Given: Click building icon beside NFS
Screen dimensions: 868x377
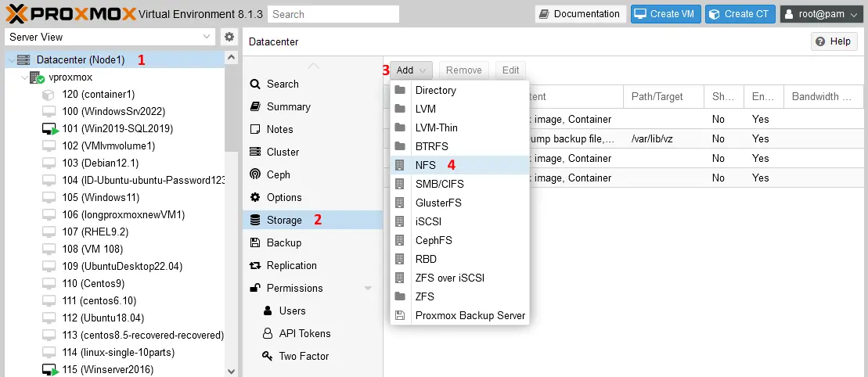Looking at the screenshot, I should (x=400, y=165).
